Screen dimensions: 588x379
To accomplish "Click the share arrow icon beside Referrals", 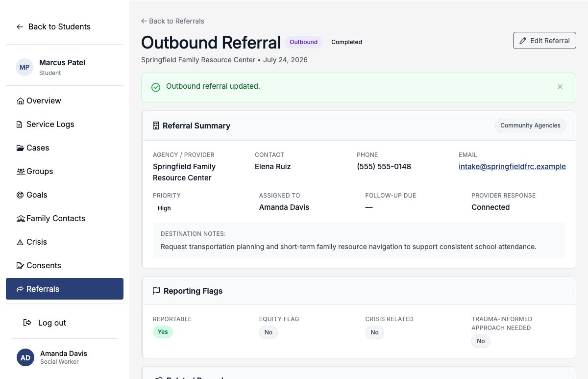I will pyautogui.click(x=20, y=289).
